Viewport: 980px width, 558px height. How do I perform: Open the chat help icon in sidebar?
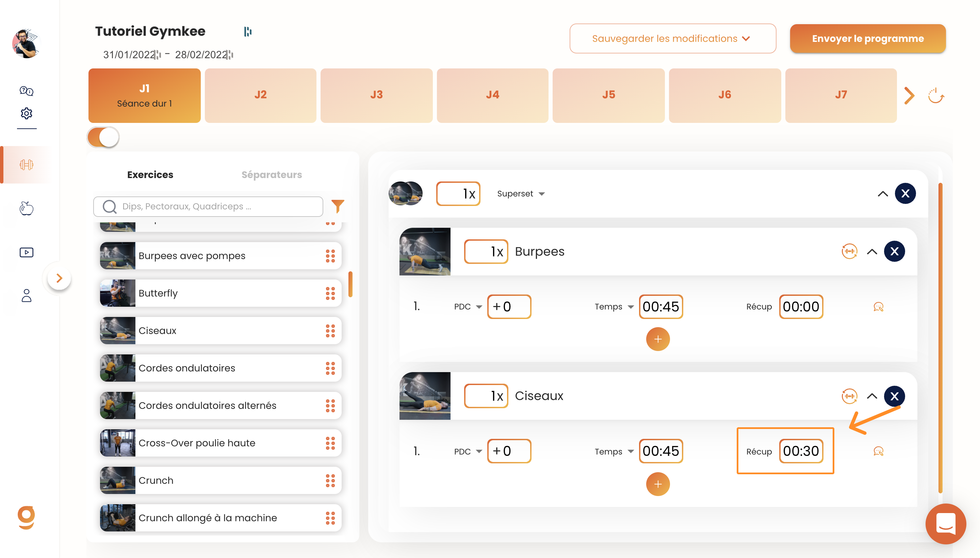(x=27, y=91)
